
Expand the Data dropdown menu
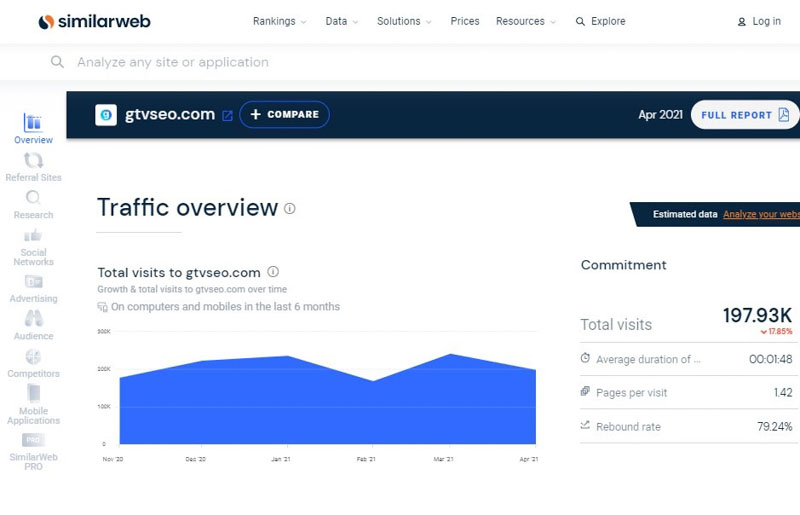(x=342, y=21)
